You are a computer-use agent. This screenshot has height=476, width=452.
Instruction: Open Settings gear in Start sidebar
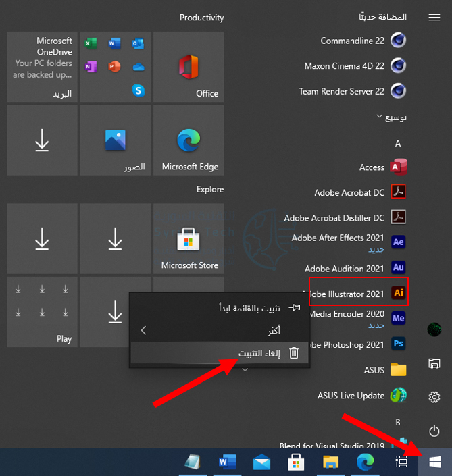434,397
